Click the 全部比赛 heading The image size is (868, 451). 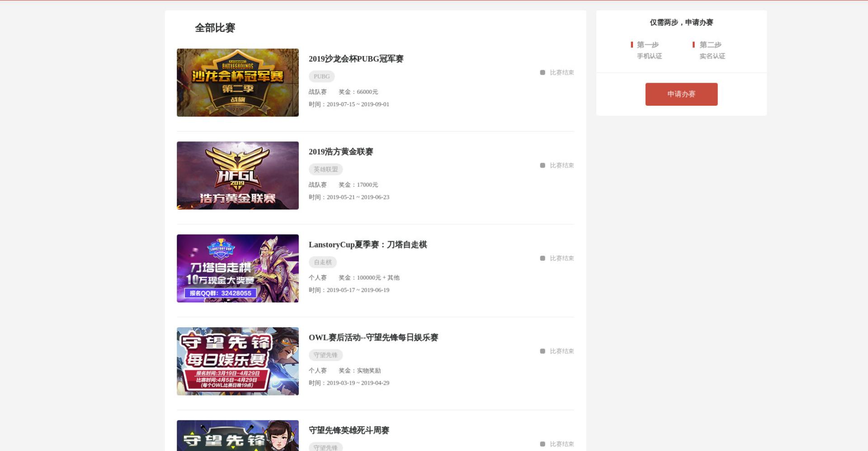(215, 28)
